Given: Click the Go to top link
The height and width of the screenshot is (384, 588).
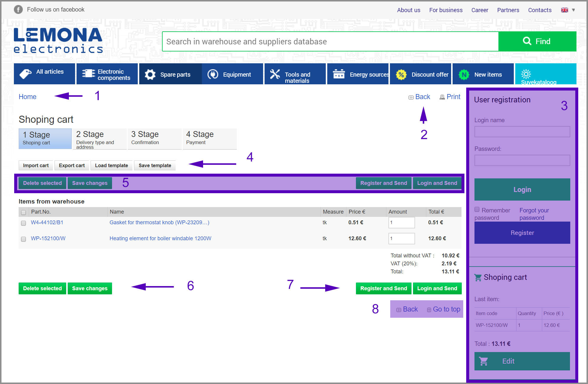Looking at the screenshot, I should (x=443, y=309).
